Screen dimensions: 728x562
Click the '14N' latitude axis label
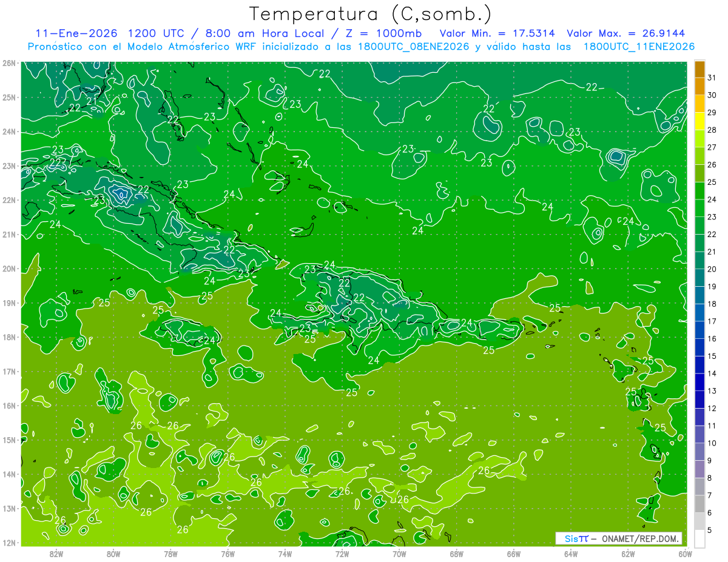point(8,474)
